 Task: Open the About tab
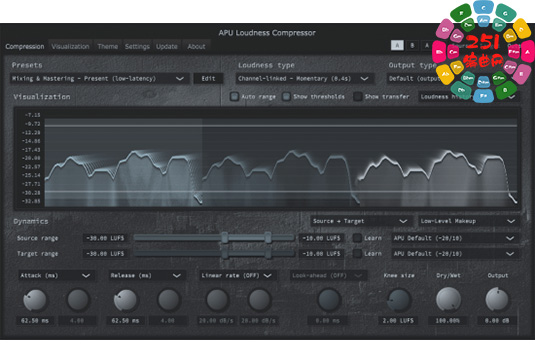point(196,46)
